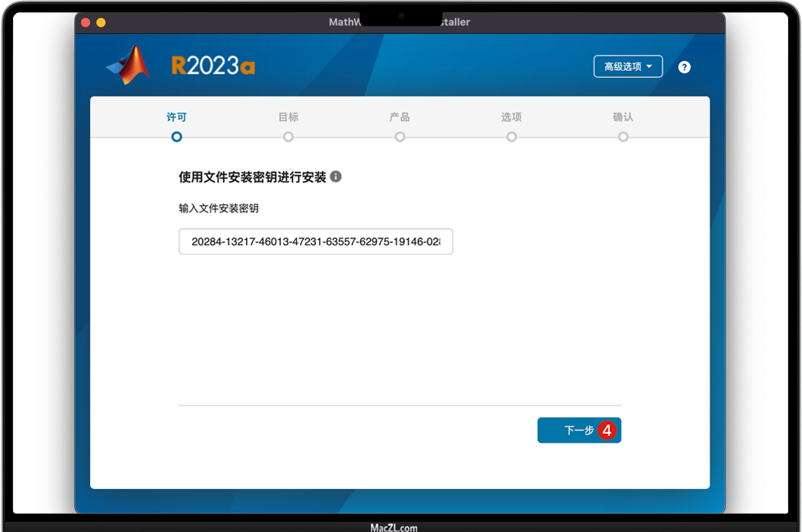This screenshot has height=532, width=802.
Task: Click the step circle under 目标
Action: point(288,137)
